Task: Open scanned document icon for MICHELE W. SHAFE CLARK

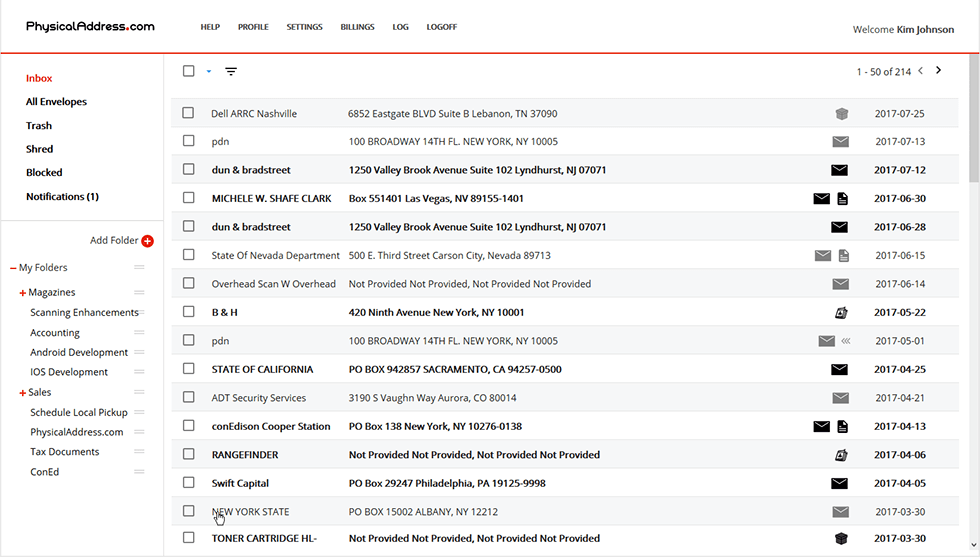Action: [842, 199]
